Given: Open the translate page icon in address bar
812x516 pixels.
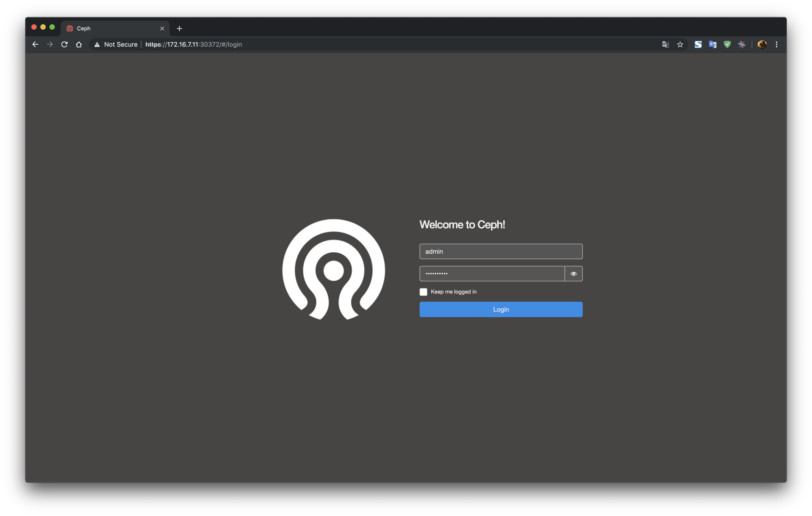Looking at the screenshot, I should click(665, 44).
